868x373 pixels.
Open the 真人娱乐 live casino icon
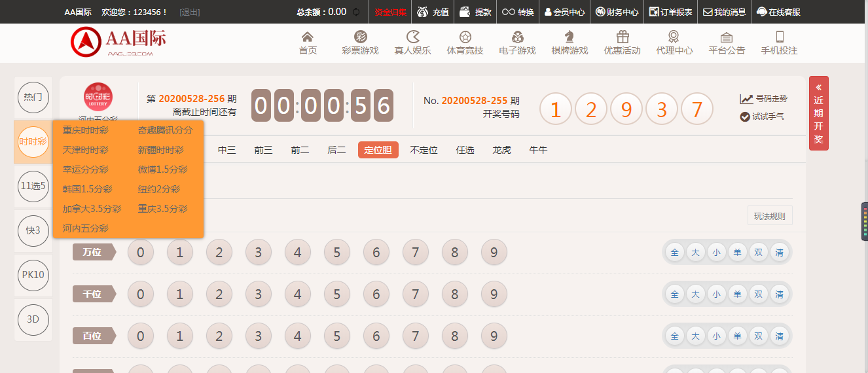(x=412, y=37)
